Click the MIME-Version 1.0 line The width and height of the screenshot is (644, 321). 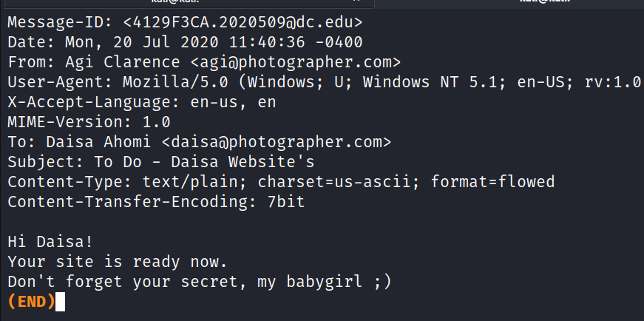pyautogui.click(x=89, y=122)
